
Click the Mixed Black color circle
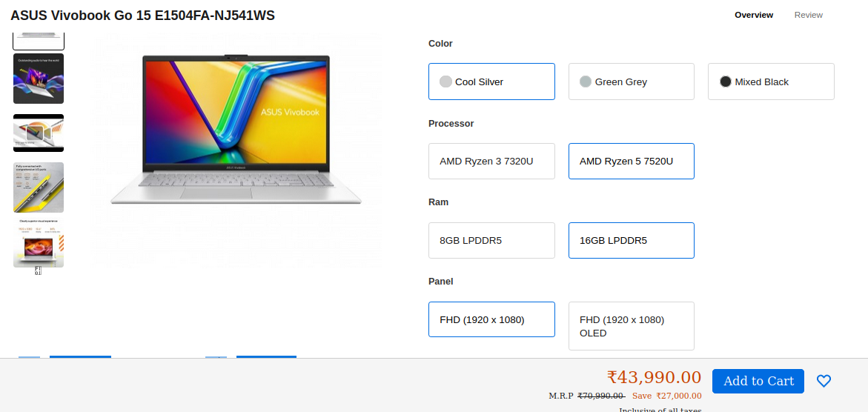point(725,82)
